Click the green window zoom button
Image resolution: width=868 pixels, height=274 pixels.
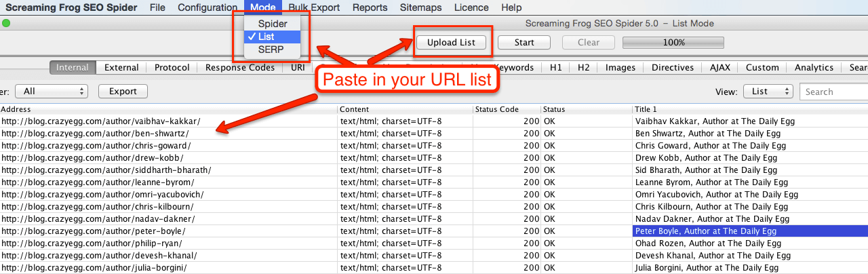[6, 23]
